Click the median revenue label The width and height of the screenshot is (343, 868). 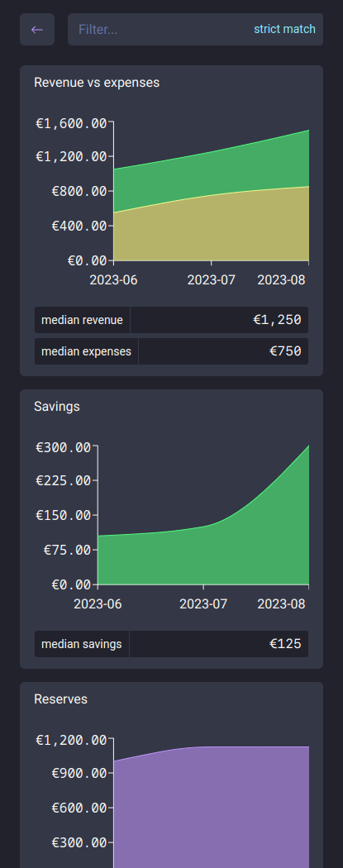pyautogui.click(x=82, y=320)
